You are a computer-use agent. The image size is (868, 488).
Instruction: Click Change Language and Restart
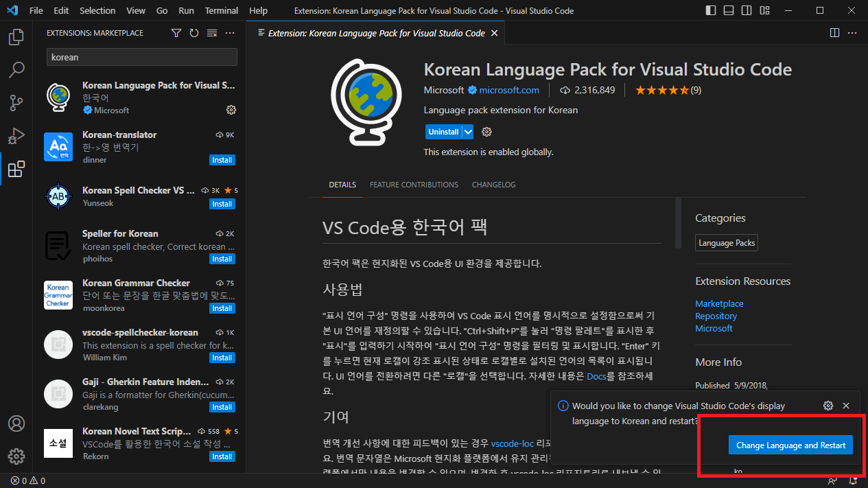pos(790,445)
